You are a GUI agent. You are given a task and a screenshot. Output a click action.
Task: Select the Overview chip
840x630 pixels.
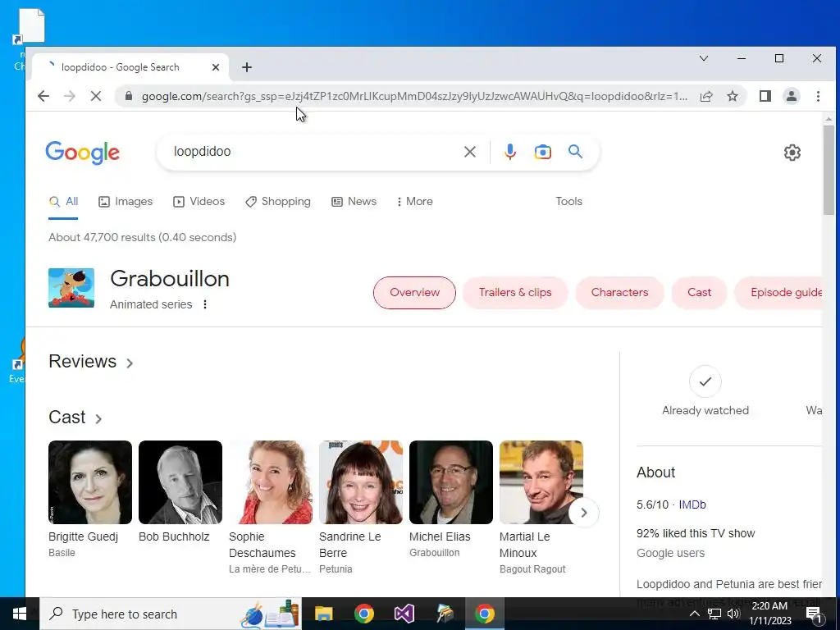(414, 293)
